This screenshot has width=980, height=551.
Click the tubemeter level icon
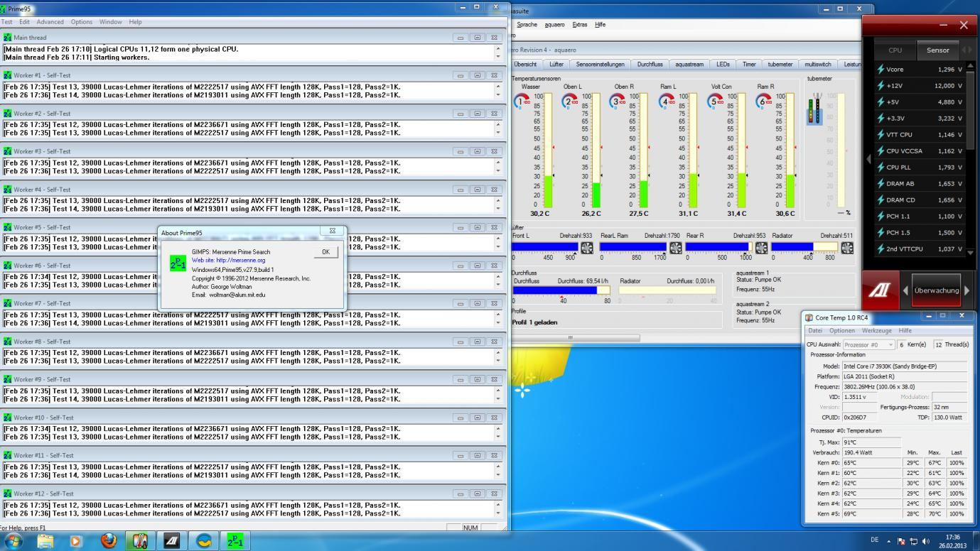tap(815, 109)
